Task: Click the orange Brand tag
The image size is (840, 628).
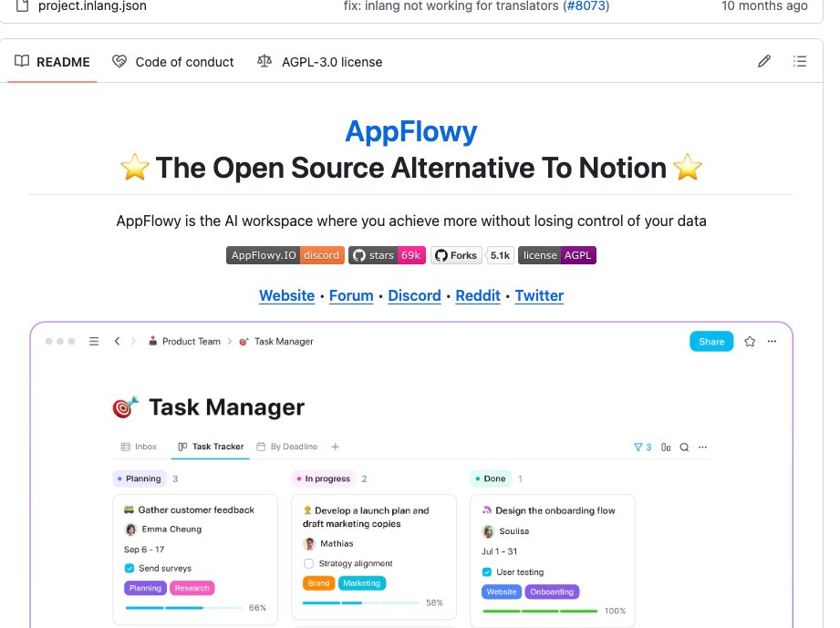Action: click(318, 583)
